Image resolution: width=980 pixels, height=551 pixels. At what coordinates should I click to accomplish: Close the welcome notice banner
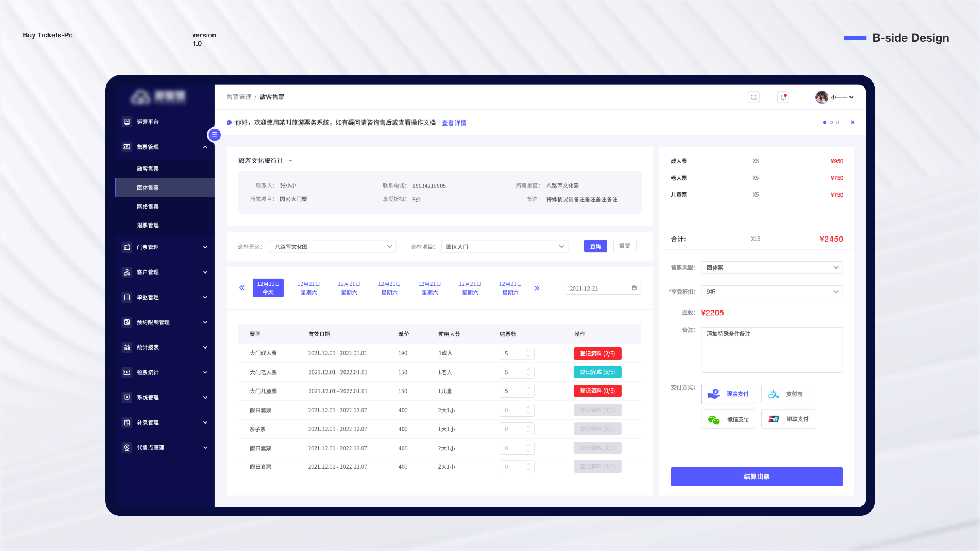point(853,122)
